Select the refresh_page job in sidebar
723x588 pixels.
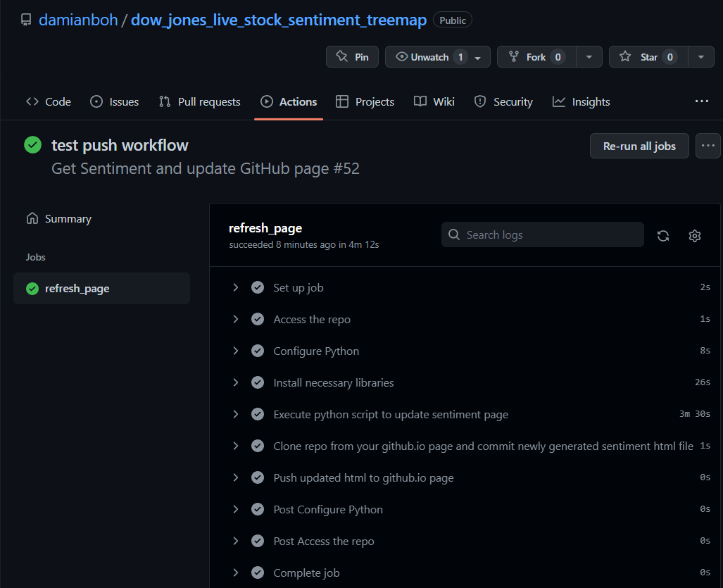(x=101, y=288)
